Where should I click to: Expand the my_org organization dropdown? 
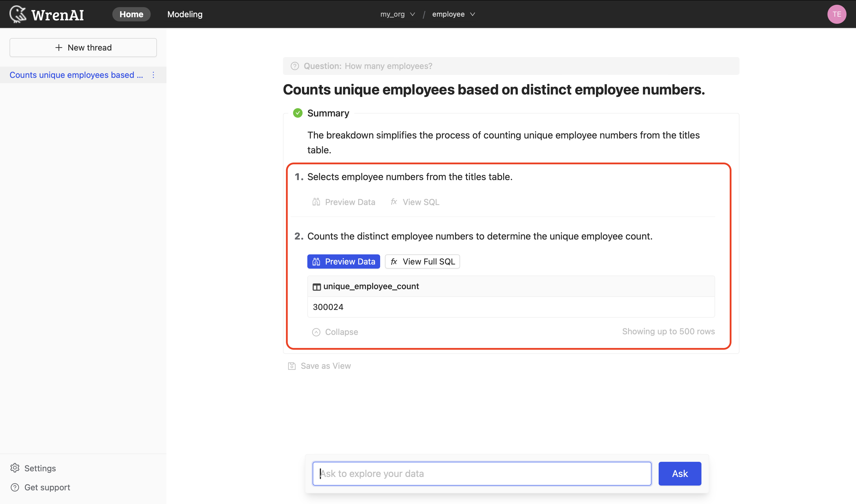click(396, 14)
